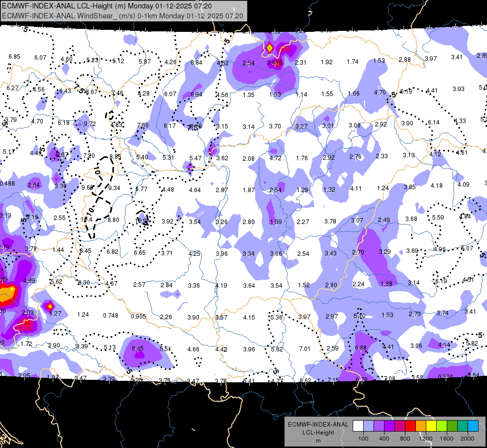Click the map value 4.18
The width and height of the screenshot is (487, 448).
click(x=436, y=186)
